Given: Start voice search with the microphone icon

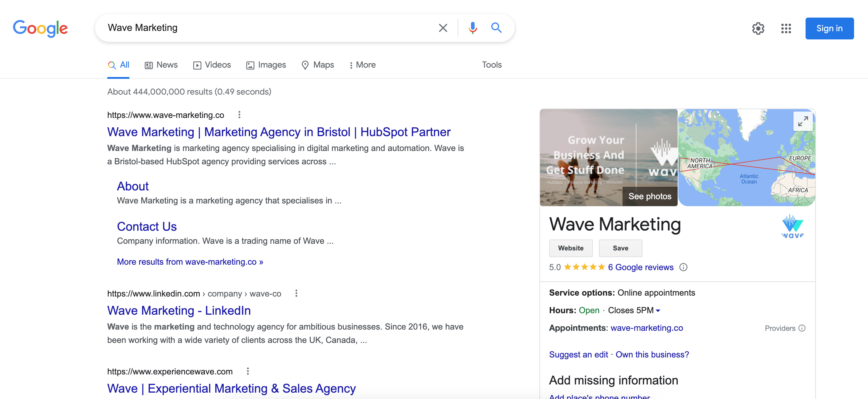Looking at the screenshot, I should pos(472,28).
